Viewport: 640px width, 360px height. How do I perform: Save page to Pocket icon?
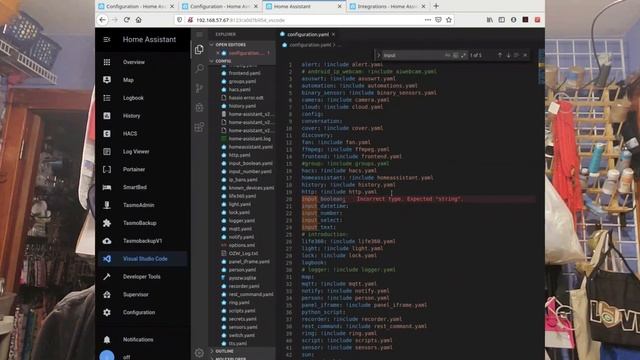pyautogui.click(x=438, y=20)
